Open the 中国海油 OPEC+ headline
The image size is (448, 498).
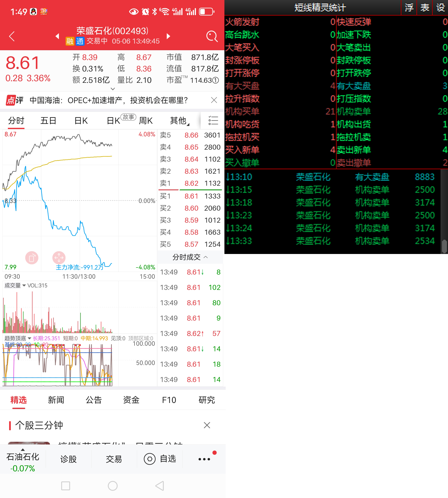[108, 100]
